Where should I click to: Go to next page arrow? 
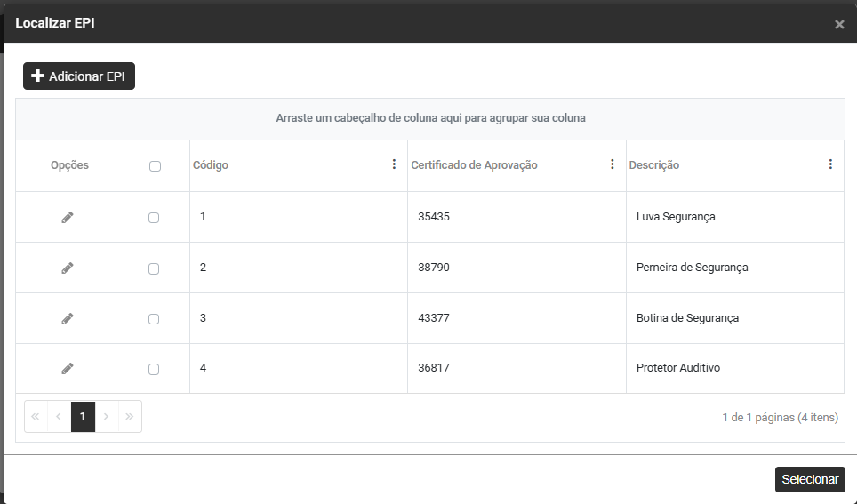(107, 416)
